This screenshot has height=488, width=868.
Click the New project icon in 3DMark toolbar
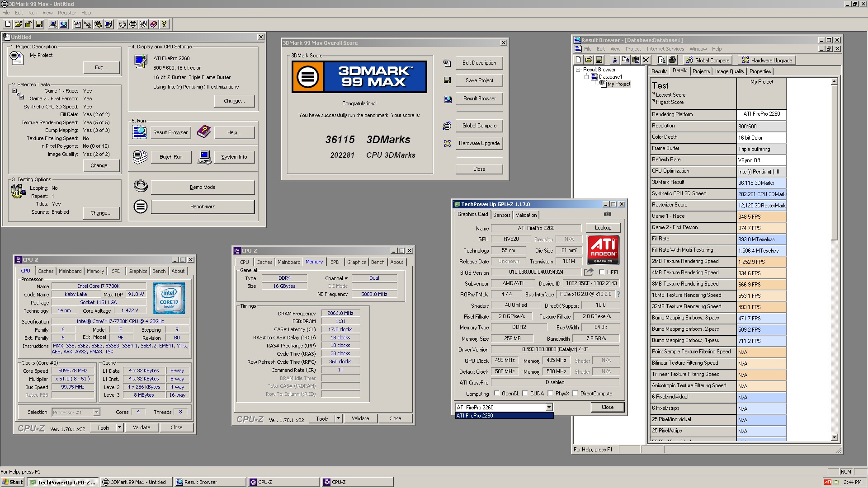[8, 24]
